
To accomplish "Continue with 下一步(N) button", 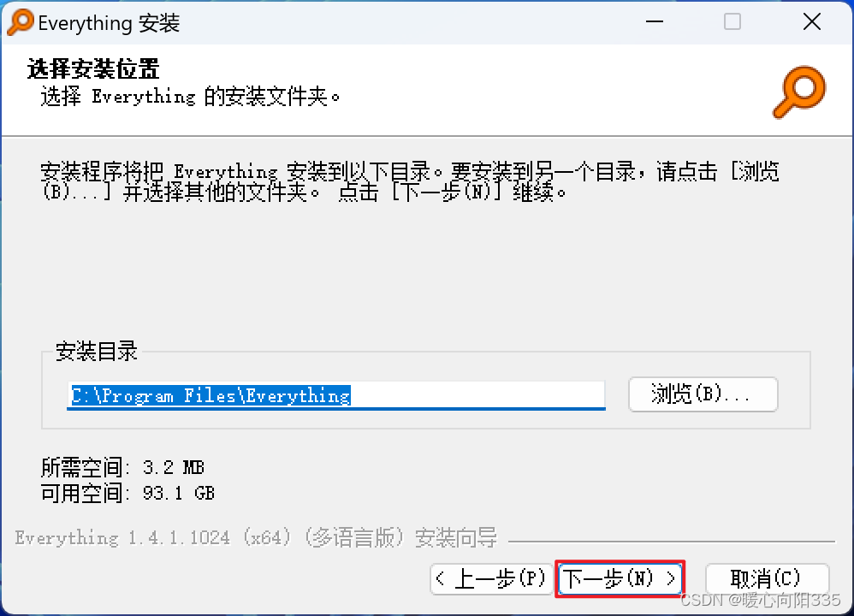I will click(620, 578).
